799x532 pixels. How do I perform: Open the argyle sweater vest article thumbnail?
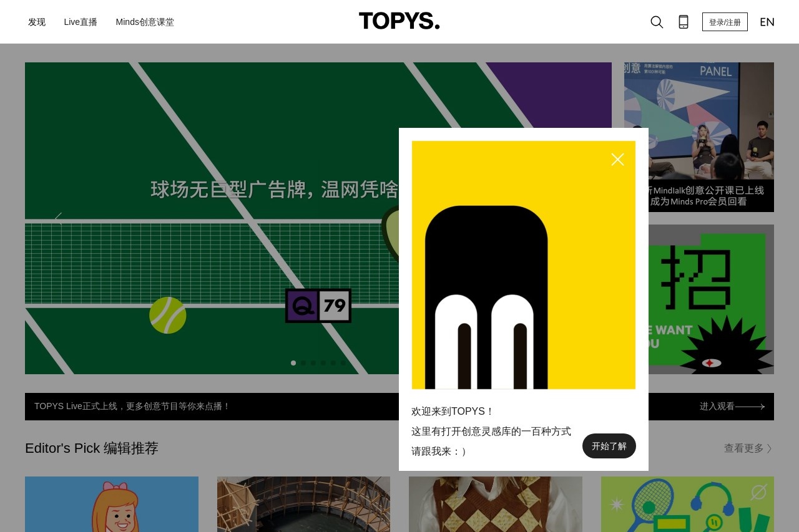(496, 504)
